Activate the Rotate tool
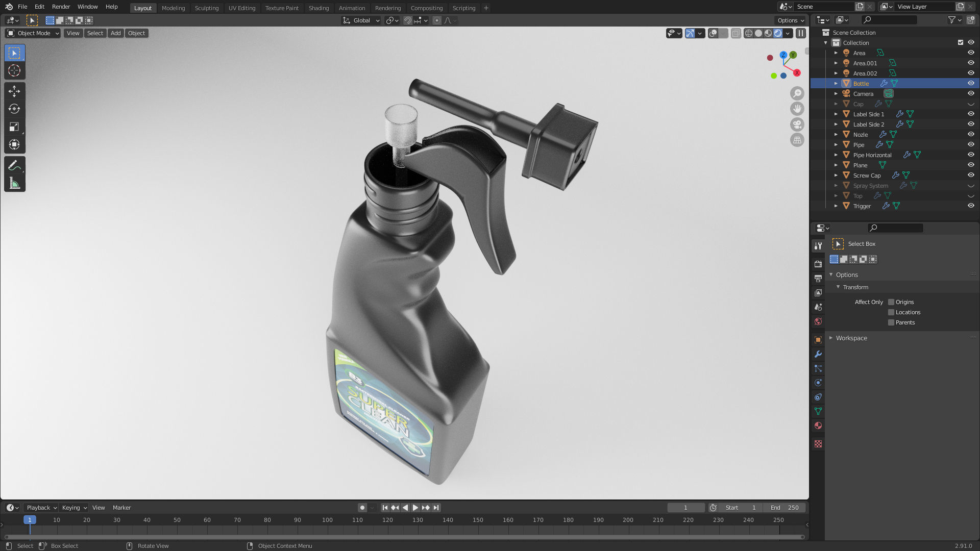This screenshot has height=551, width=980. pos(14,109)
